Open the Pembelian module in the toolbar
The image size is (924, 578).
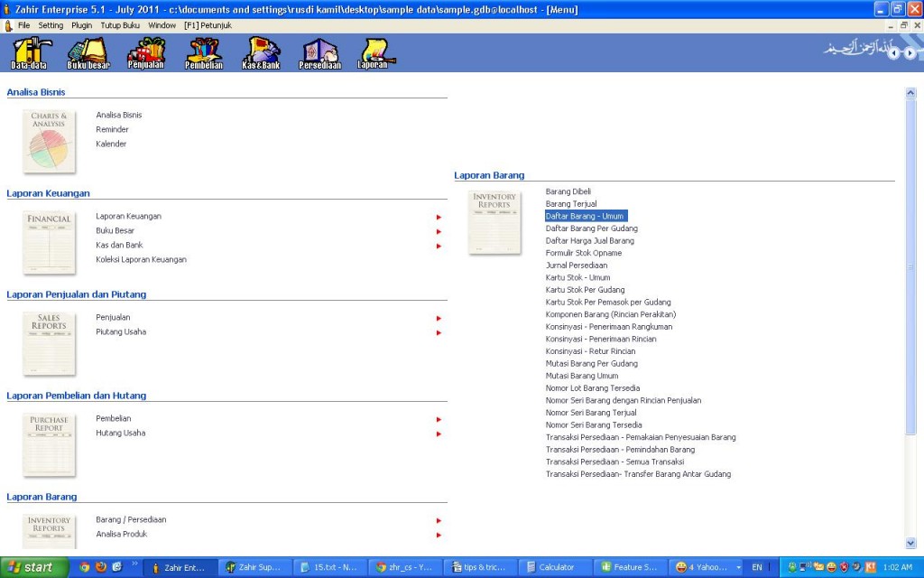[x=204, y=53]
